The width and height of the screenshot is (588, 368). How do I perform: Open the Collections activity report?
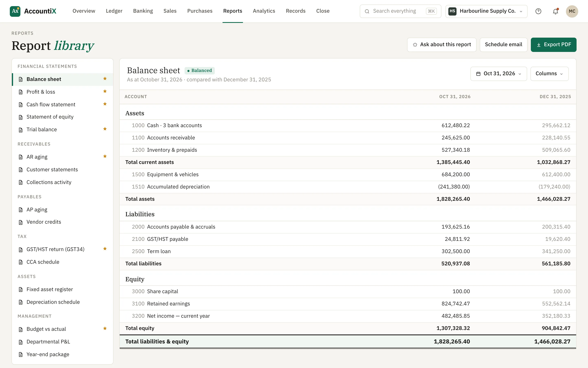tap(62, 182)
